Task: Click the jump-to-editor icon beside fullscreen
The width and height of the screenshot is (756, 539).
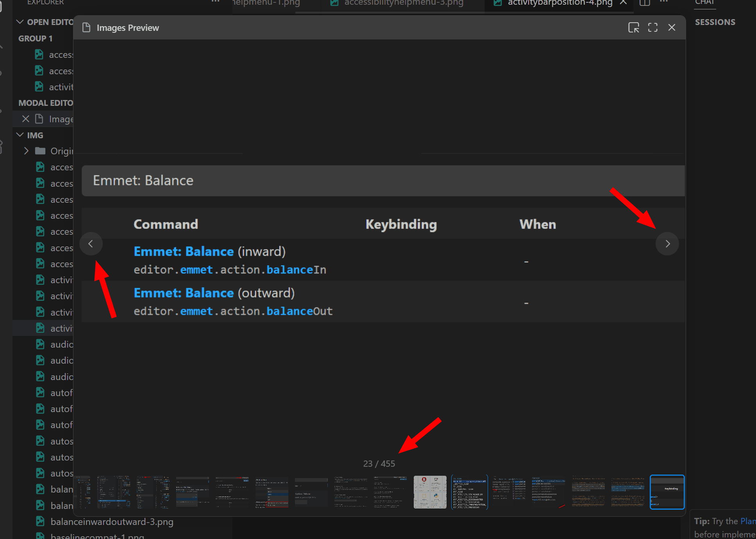Action: click(634, 27)
